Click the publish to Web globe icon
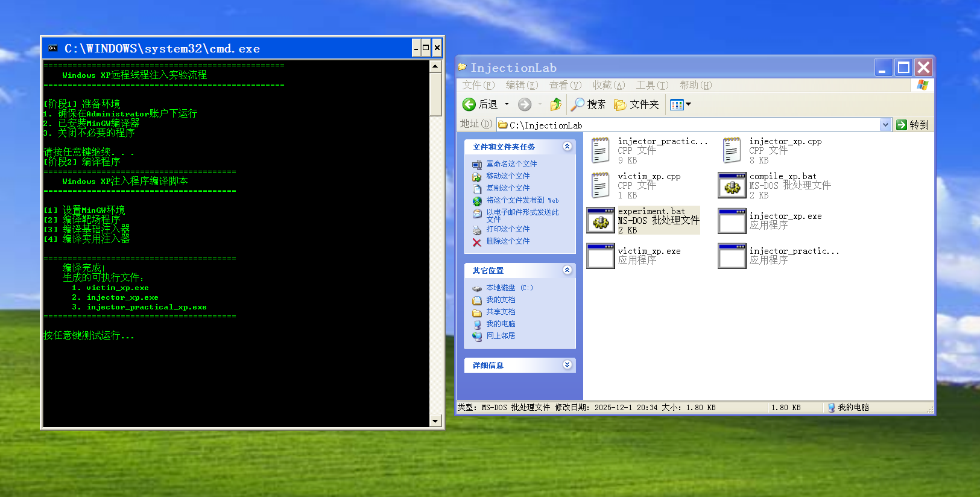Image resolution: width=980 pixels, height=497 pixels. [477, 201]
